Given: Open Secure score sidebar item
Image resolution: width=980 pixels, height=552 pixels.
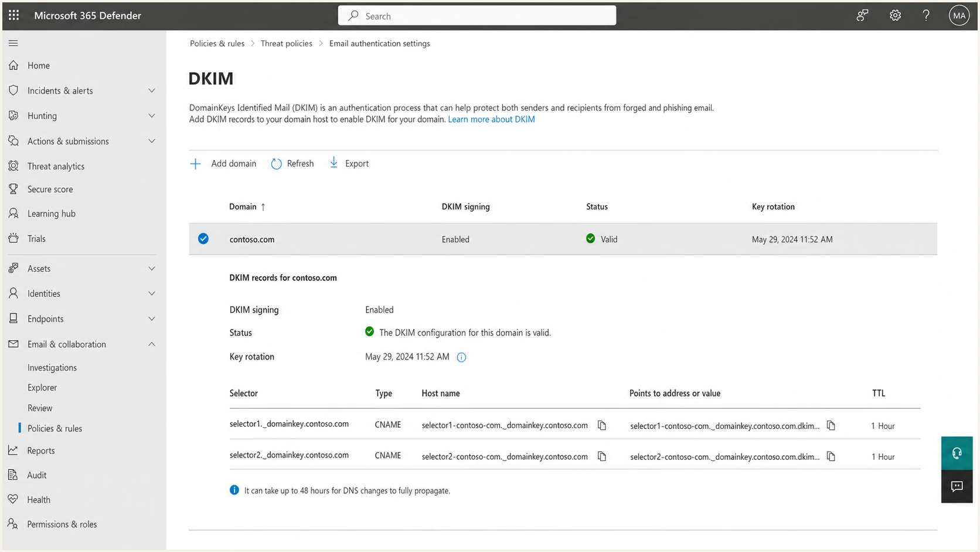Looking at the screenshot, I should 50,189.
